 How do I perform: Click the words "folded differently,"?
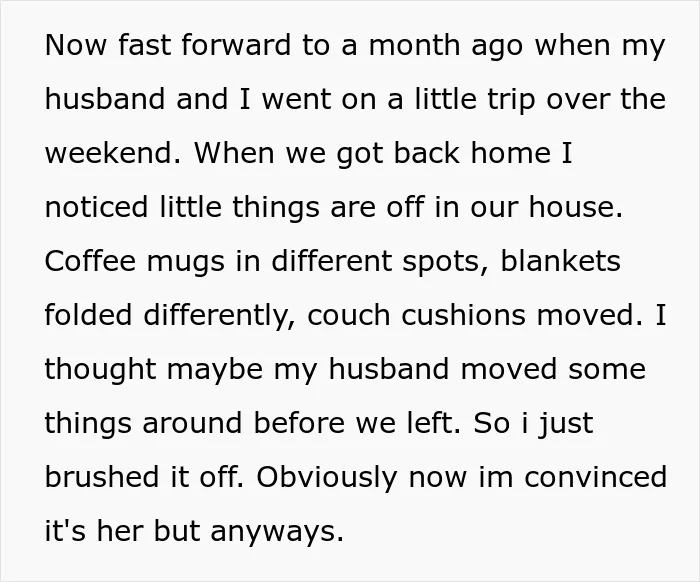click(x=170, y=316)
